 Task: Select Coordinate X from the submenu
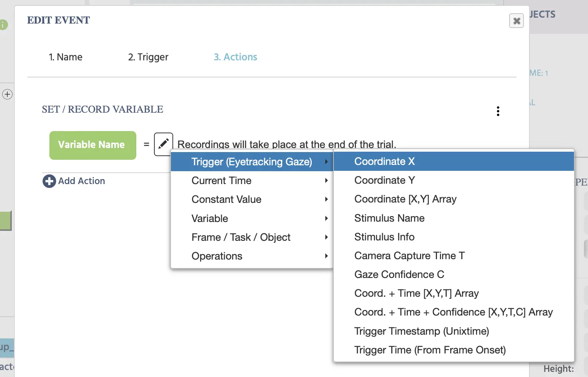[384, 161]
